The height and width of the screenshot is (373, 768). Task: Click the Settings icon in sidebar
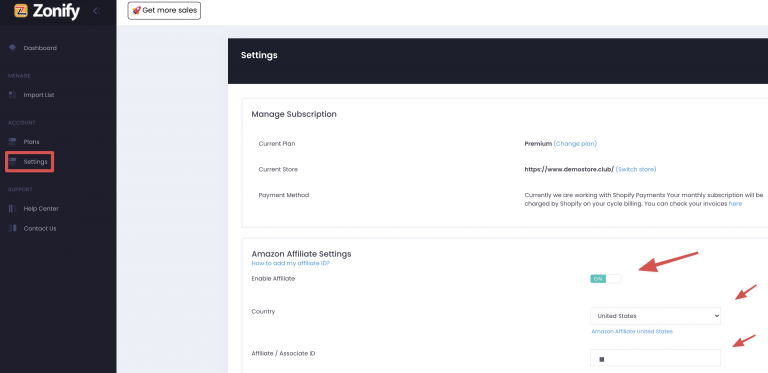click(x=13, y=162)
